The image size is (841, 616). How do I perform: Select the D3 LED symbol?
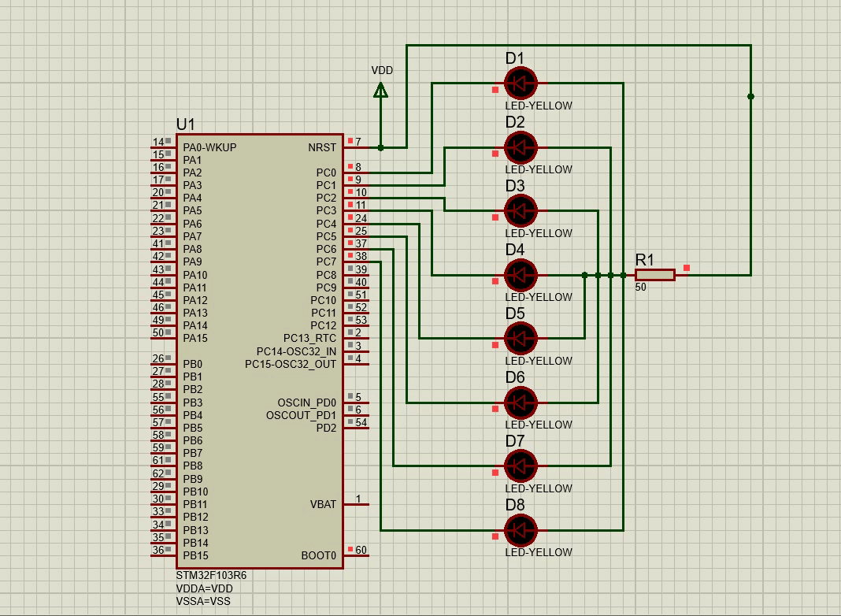click(521, 211)
